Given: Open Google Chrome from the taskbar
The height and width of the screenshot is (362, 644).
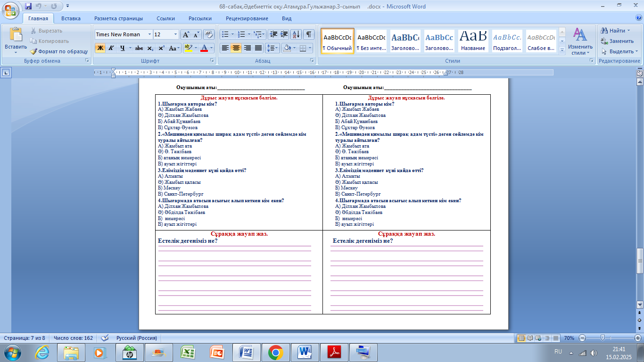Looking at the screenshot, I should pos(275,352).
